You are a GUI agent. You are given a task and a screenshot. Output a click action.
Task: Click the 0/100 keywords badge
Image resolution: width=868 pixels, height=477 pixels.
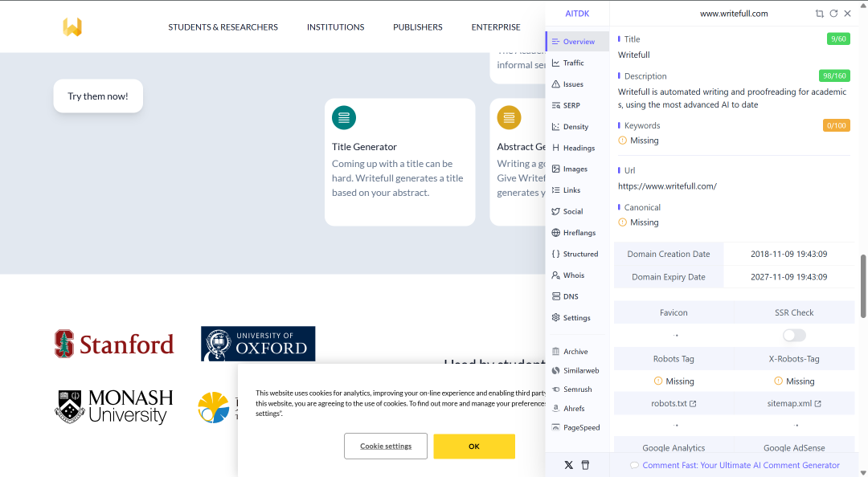coord(837,125)
